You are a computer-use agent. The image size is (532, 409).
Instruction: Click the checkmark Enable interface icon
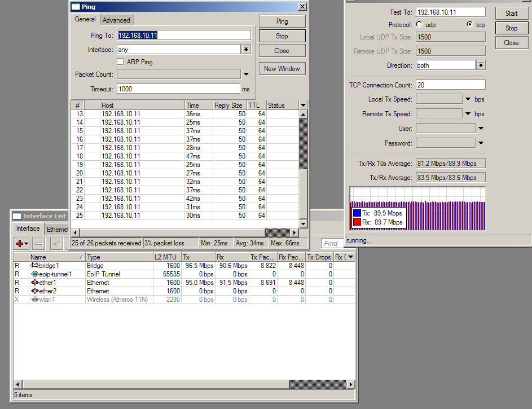(56, 244)
